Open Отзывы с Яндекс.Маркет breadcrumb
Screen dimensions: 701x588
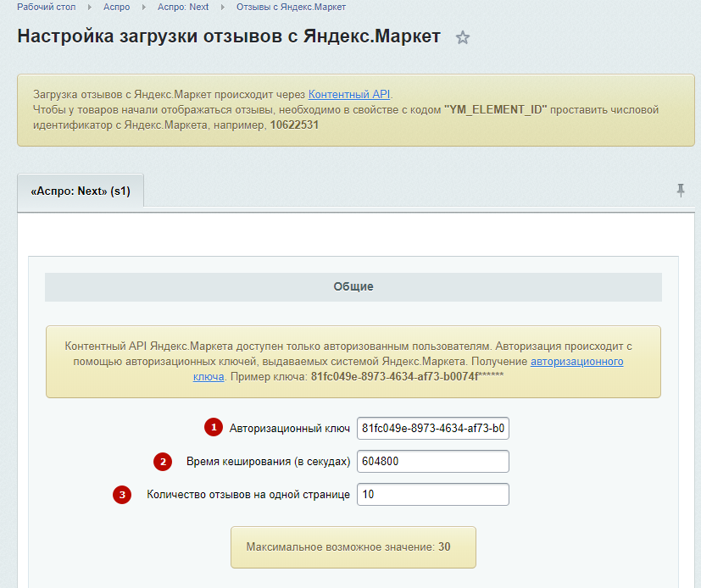click(291, 7)
